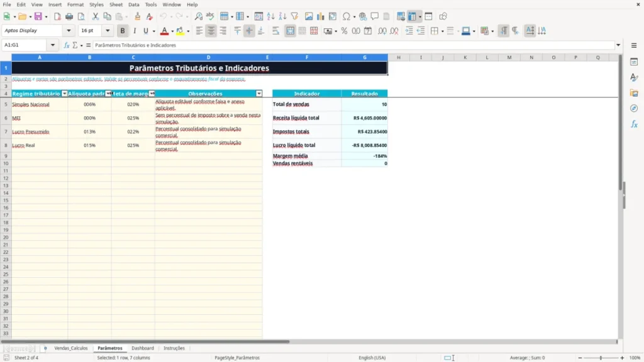
Task: Apply AutoFilter from the toolbar
Action: click(x=294, y=16)
